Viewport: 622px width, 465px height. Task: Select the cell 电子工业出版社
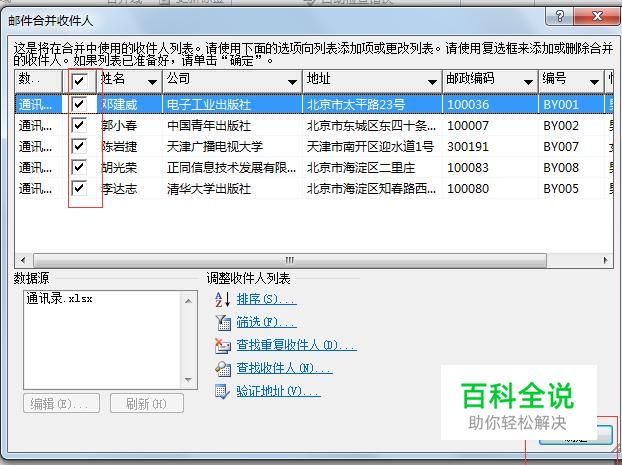[209, 105]
